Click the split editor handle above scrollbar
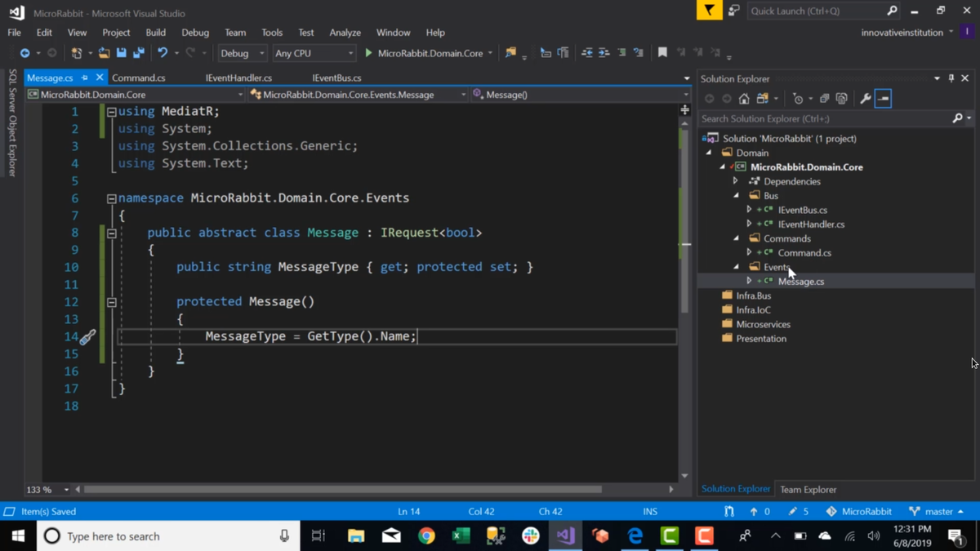This screenshot has width=980, height=551. pos(684,109)
